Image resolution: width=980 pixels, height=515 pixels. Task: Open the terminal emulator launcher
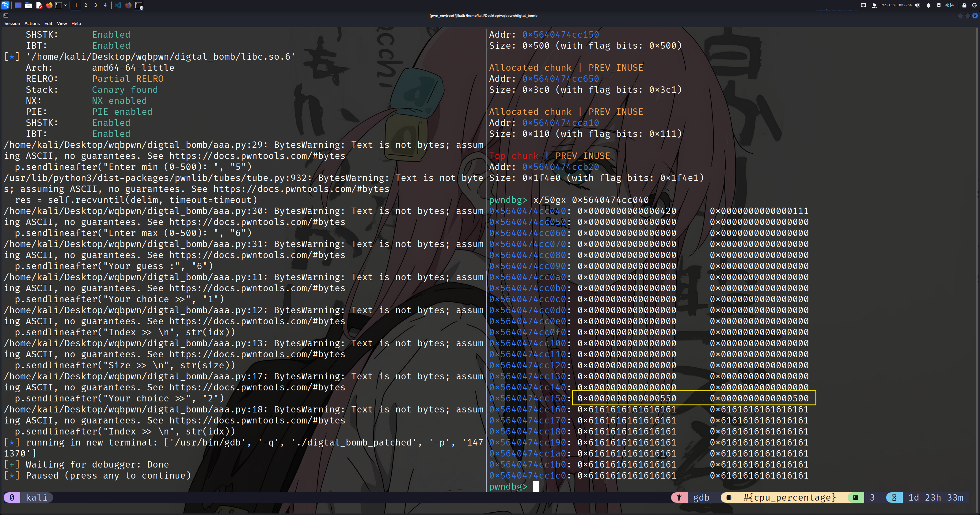point(59,5)
